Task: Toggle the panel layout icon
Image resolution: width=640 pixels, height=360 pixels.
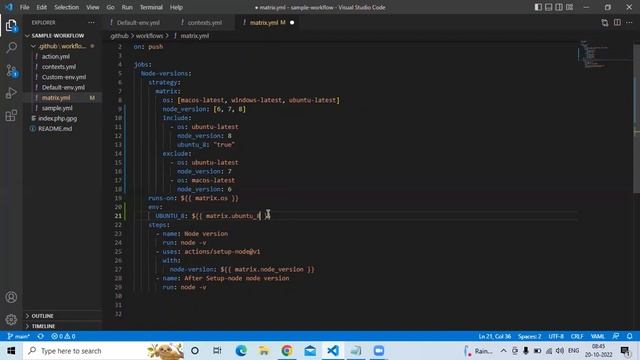Action: (549, 7)
